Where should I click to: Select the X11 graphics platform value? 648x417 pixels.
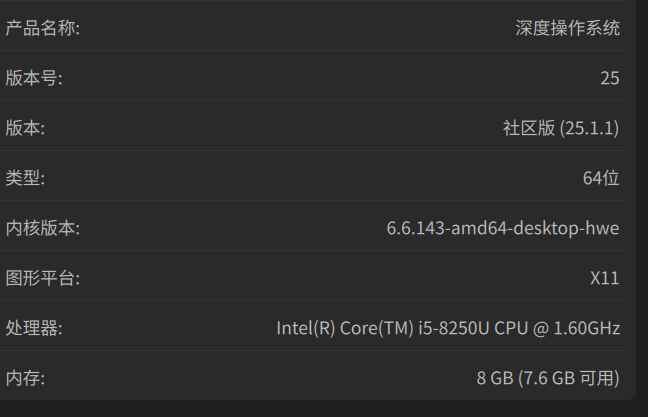[605, 278]
